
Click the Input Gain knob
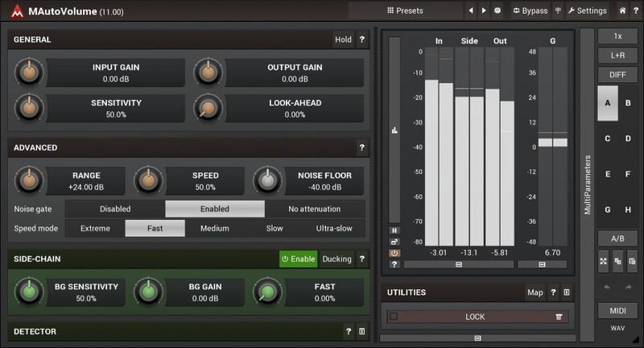coord(27,73)
